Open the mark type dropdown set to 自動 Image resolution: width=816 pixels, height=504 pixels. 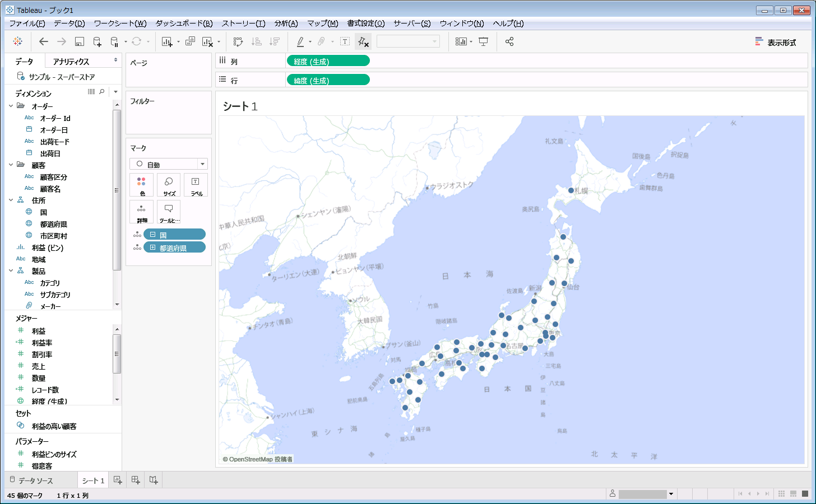coord(169,164)
